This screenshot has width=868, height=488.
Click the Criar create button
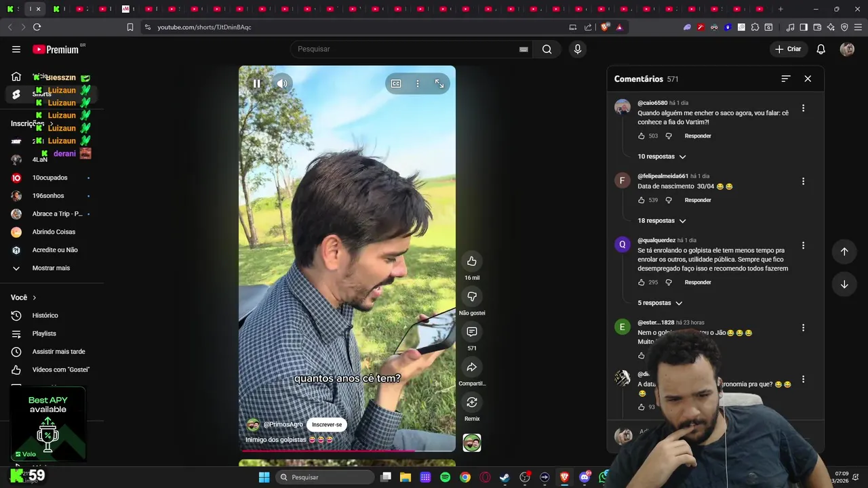[788, 49]
